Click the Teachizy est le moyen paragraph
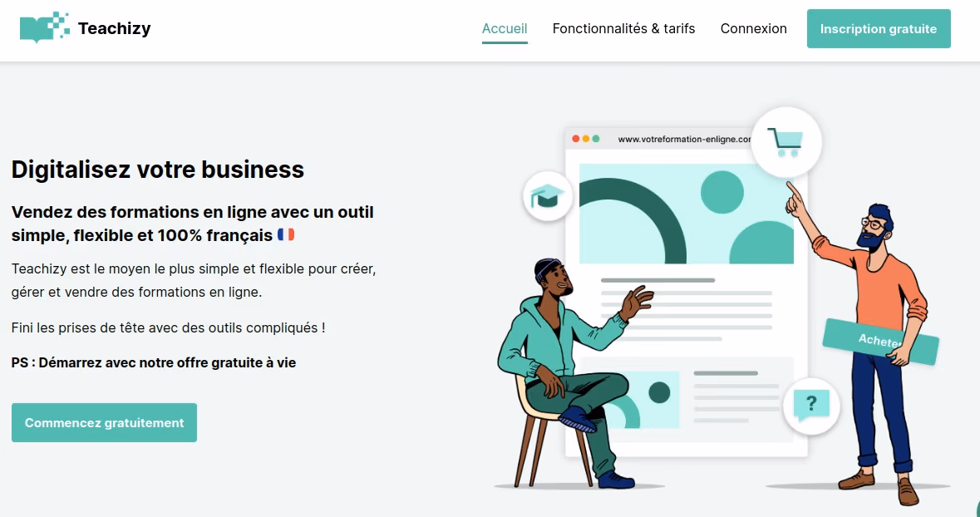This screenshot has width=980, height=517. (194, 280)
